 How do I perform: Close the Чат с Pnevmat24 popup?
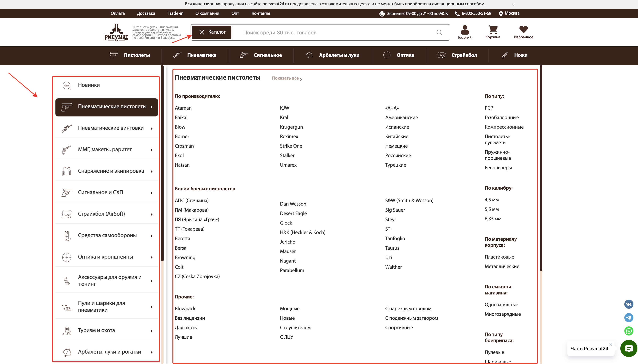pyautogui.click(x=610, y=344)
